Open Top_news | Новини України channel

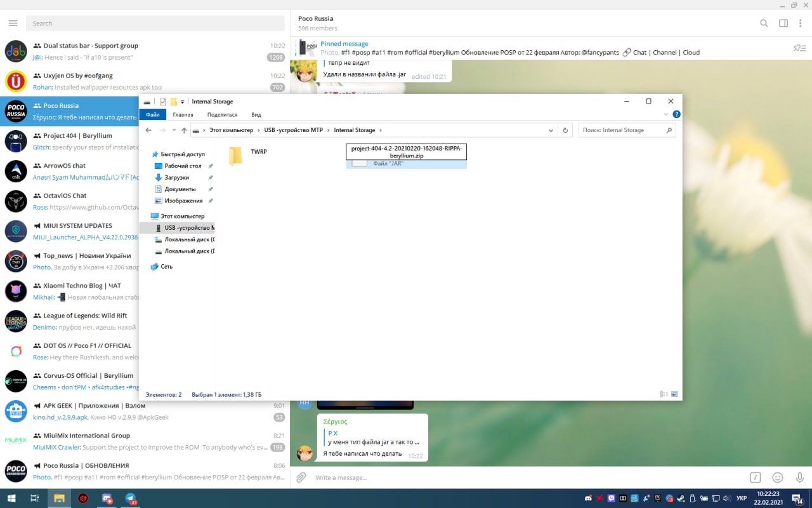coord(70,262)
